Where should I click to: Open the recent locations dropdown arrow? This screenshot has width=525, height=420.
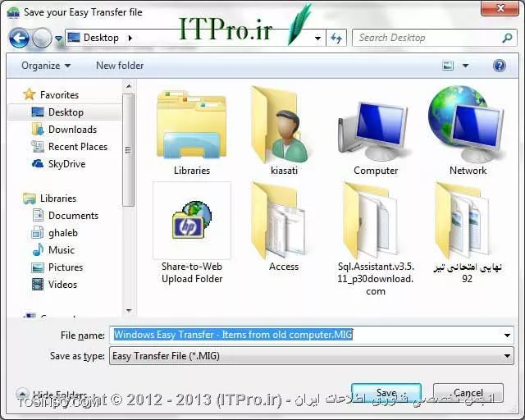pos(58,39)
